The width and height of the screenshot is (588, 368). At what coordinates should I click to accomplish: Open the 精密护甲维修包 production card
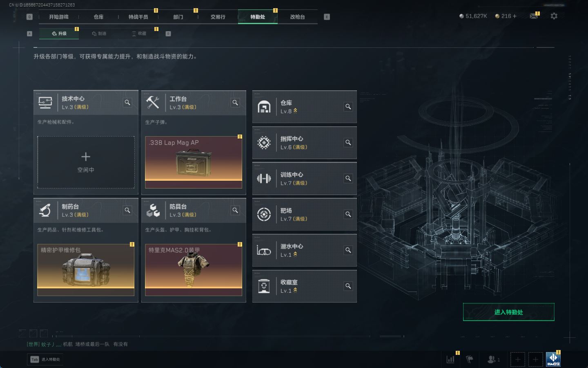point(86,270)
